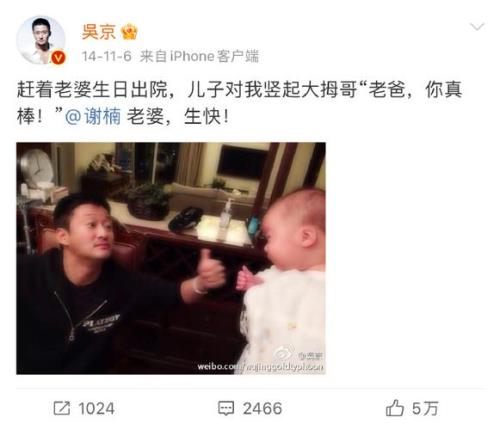Open the username 吴京 profile link
500x430 pixels.
[x=99, y=32]
